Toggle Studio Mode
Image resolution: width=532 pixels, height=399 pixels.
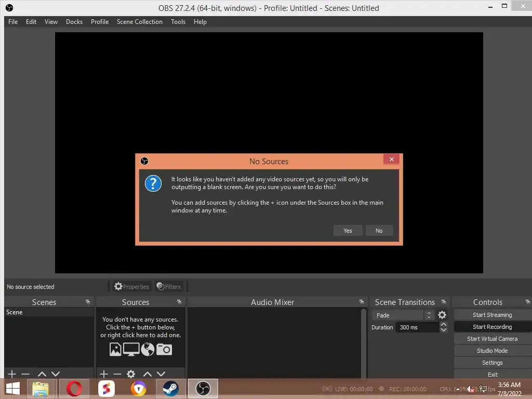point(493,351)
